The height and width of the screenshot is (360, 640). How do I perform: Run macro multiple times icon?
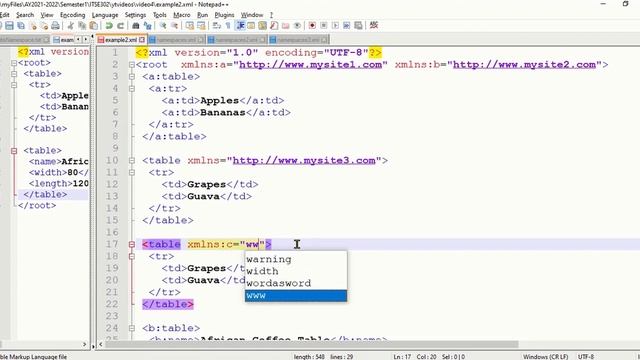(x=347, y=26)
